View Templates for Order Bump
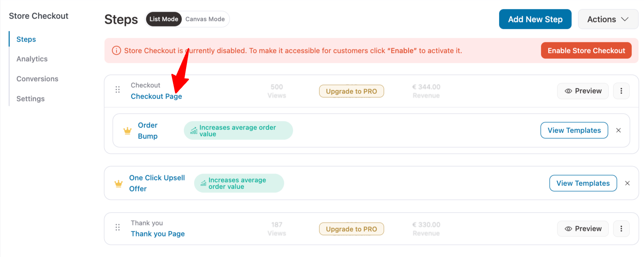The image size is (644, 257). 574,131
